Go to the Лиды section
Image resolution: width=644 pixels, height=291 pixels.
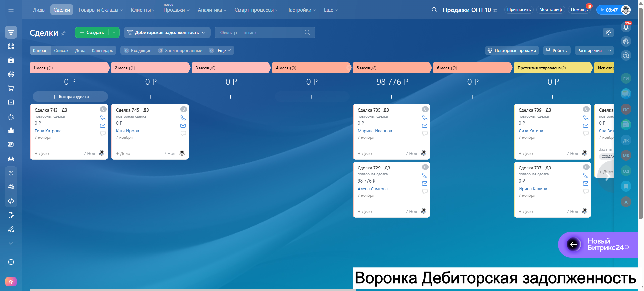[39, 10]
